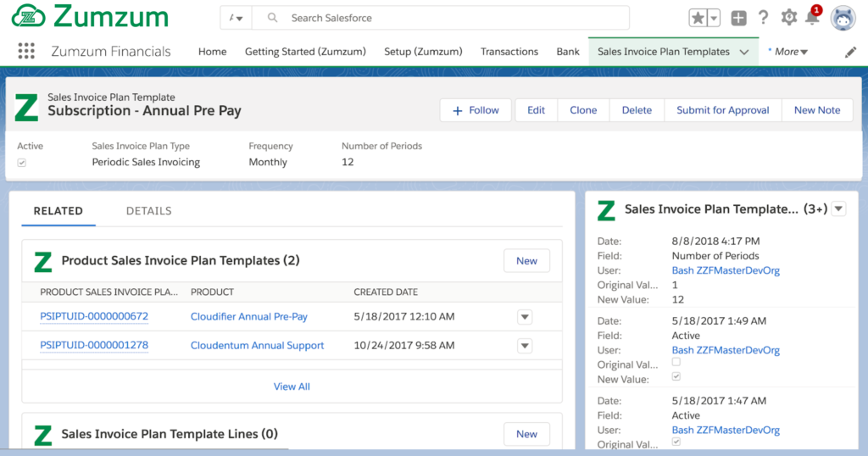Open Bash ZZFMasterDevOrg link dated 5/18/2017 1:47 AM
868x456 pixels.
pyautogui.click(x=726, y=430)
